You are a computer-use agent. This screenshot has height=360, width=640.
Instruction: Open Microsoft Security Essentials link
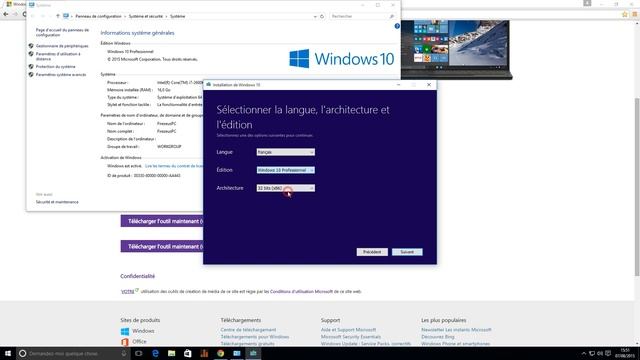coord(351,337)
